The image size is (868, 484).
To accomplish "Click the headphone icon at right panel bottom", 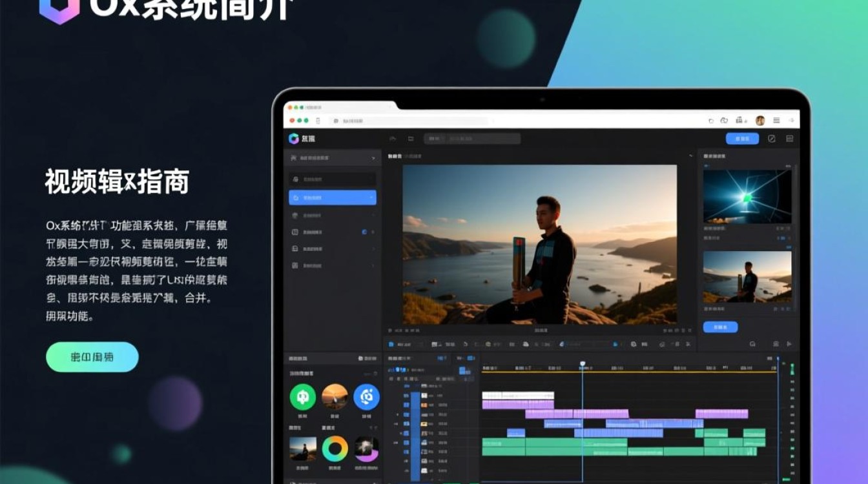I will [753, 345].
